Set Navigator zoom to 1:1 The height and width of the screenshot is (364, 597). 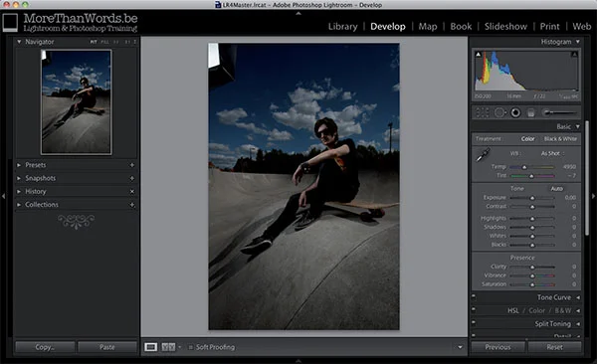(116, 42)
